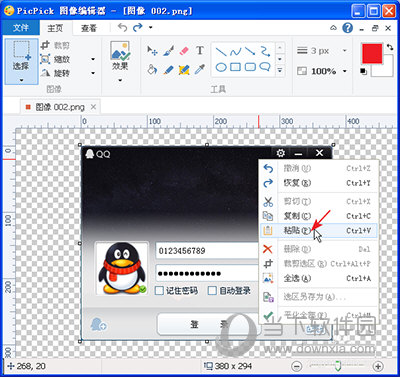This screenshot has width=400, height=378.
Task: Switch to the 主页 home tab
Action: coord(55,28)
